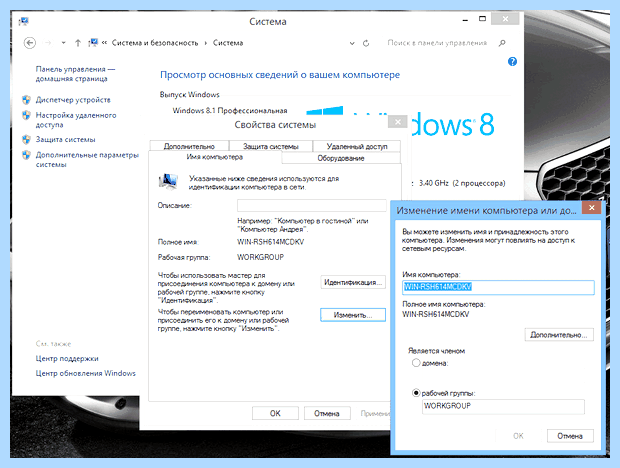Click the Windows 8.1 Профессиональная edition text
Screen dimensions: 620x468
point(230,111)
